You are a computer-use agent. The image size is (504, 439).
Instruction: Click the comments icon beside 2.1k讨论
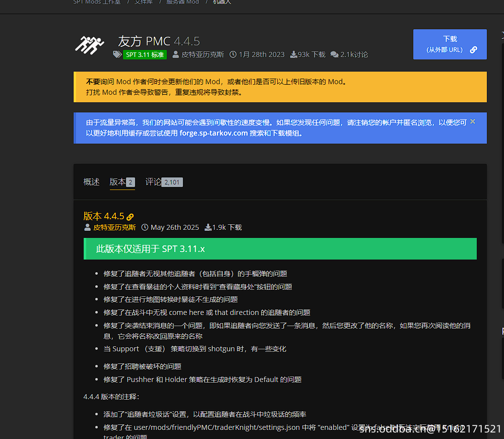click(334, 54)
